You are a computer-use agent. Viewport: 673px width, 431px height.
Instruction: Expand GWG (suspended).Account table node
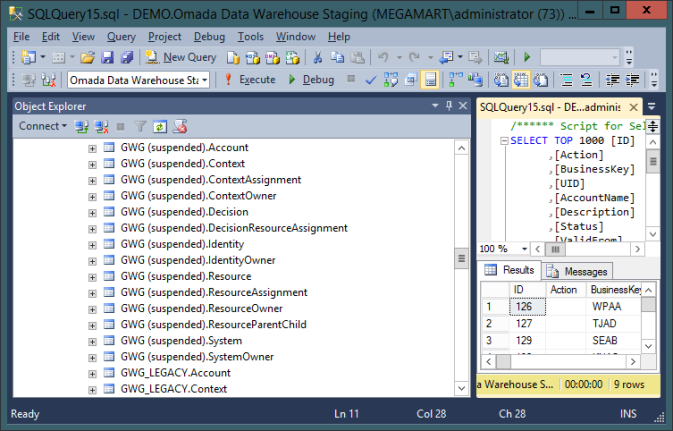(x=92, y=149)
